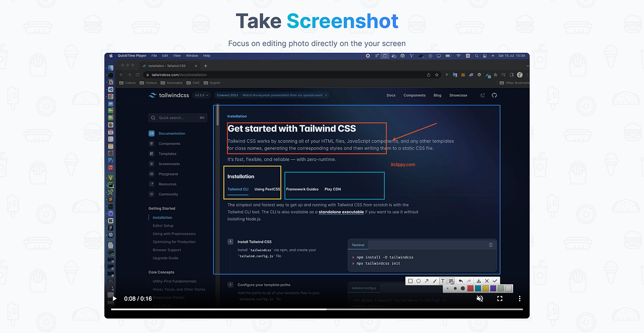Switch to the Tailwind CLI tab

pyautogui.click(x=238, y=189)
